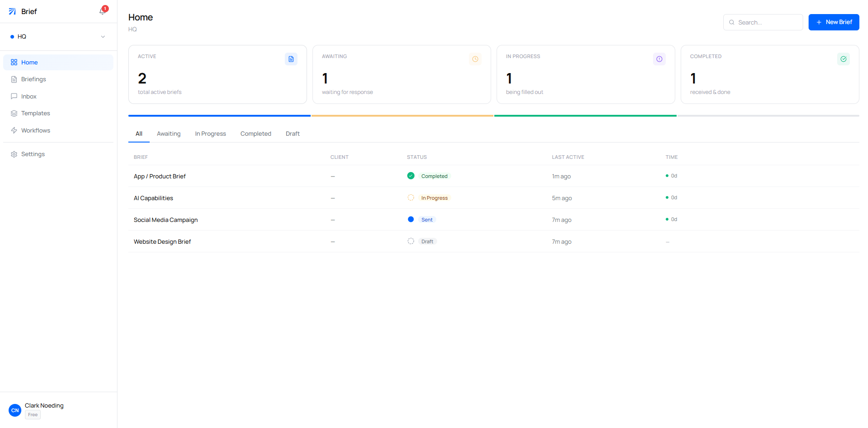Open the Website Design Brief entry

tap(162, 241)
